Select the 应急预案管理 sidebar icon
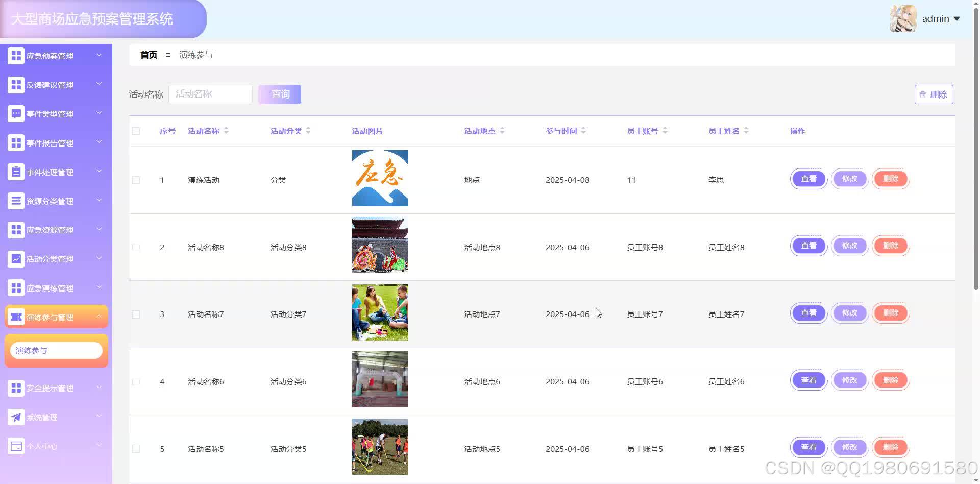Screen dimensions: 980x484 [x=16, y=55]
